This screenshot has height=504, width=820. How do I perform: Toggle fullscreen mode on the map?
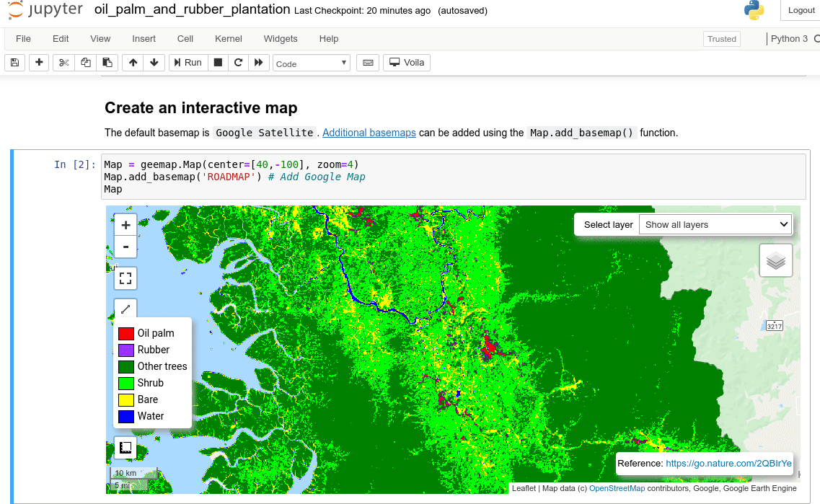pyautogui.click(x=125, y=278)
